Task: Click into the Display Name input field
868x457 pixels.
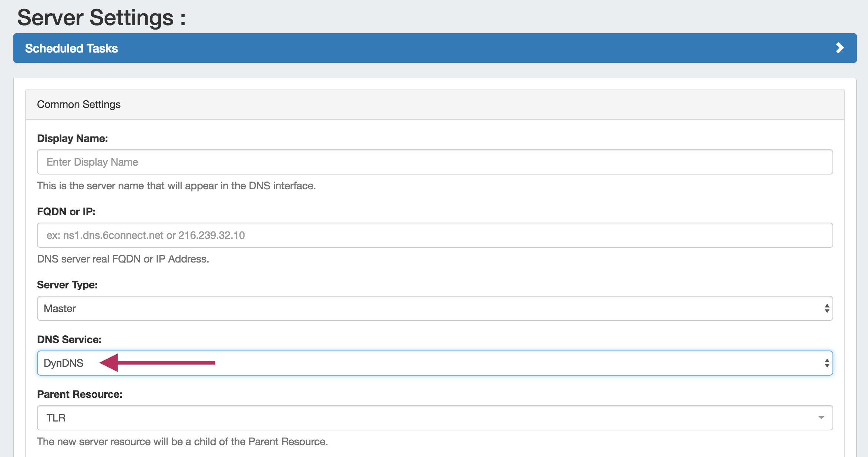Action: click(435, 162)
